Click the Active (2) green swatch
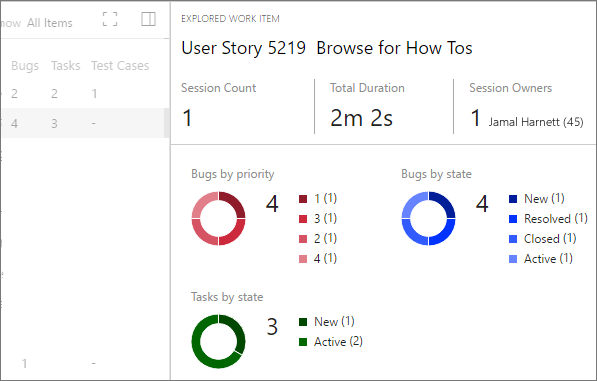Viewport: 597px width, 381px height. pyautogui.click(x=303, y=342)
